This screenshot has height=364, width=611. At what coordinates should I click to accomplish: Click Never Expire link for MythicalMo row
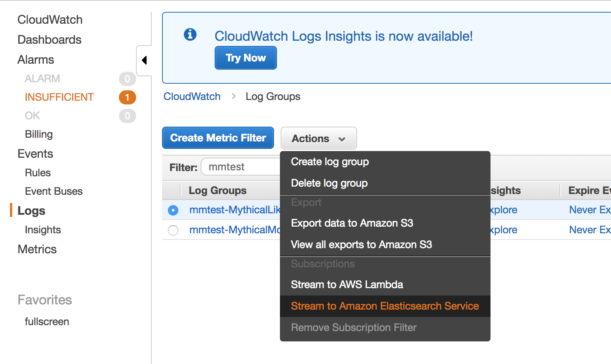point(590,230)
